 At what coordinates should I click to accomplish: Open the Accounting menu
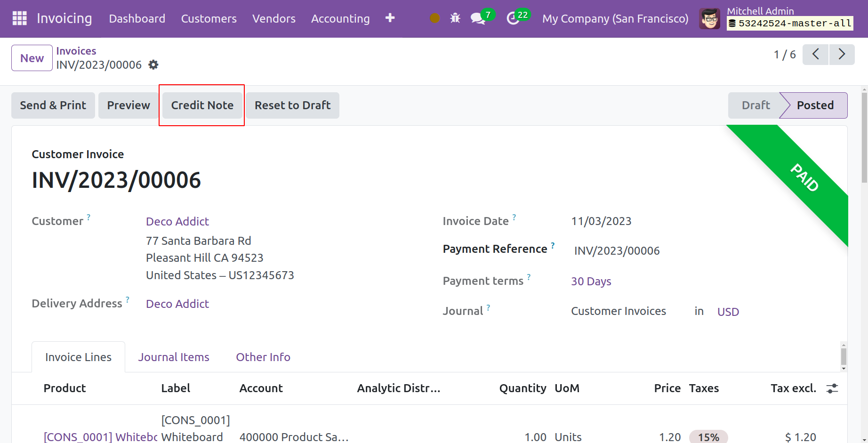tap(340, 18)
